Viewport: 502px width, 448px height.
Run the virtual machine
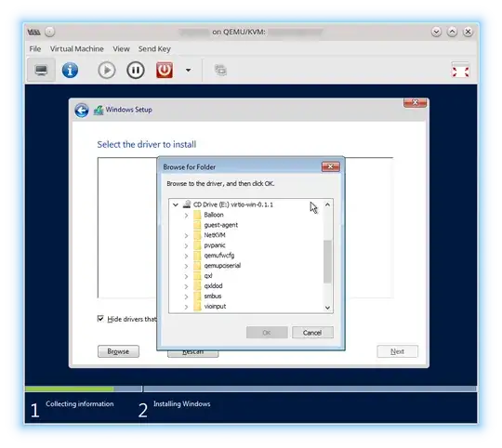click(x=107, y=70)
